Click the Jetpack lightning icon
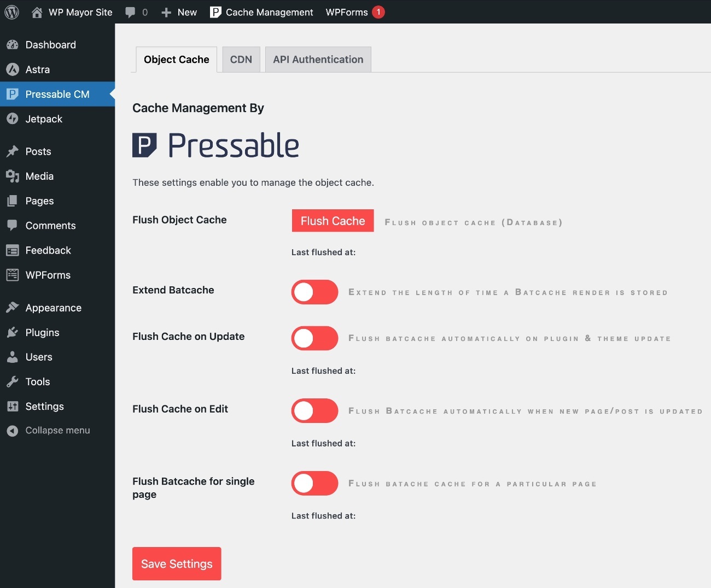 coord(13,119)
